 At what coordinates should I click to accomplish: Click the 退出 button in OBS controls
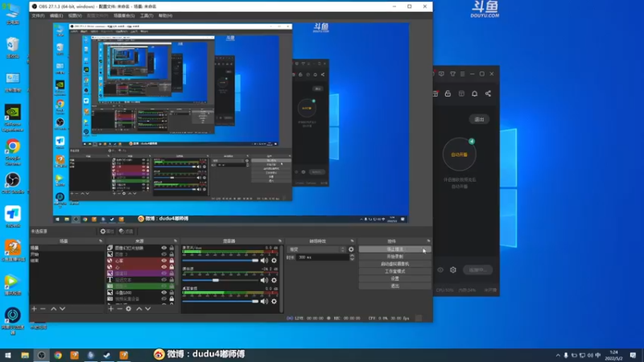[x=394, y=286]
